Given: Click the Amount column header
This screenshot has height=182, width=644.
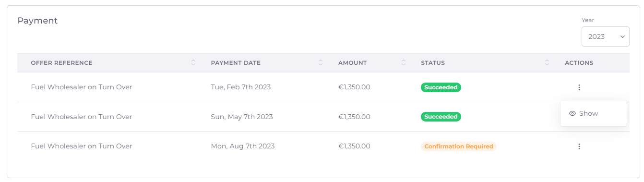Looking at the screenshot, I should tap(352, 63).
